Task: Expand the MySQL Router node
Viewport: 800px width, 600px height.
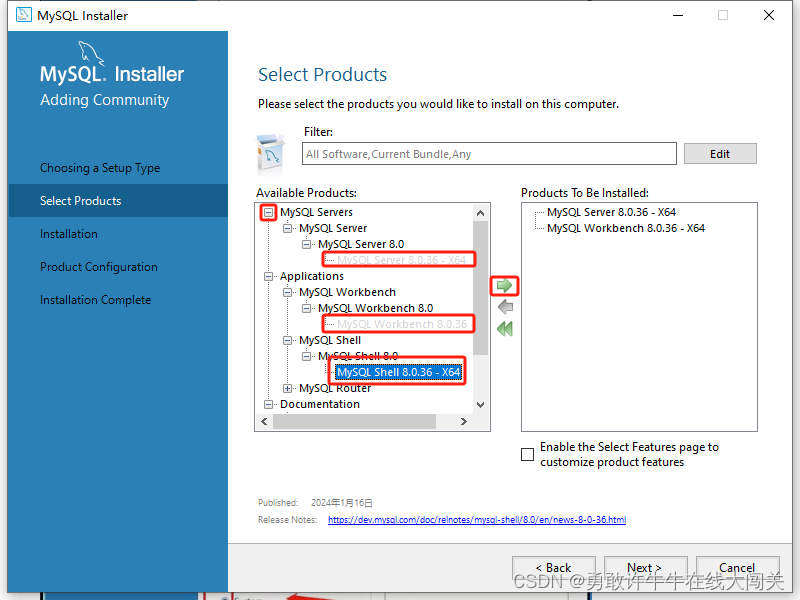Action: pyautogui.click(x=287, y=388)
